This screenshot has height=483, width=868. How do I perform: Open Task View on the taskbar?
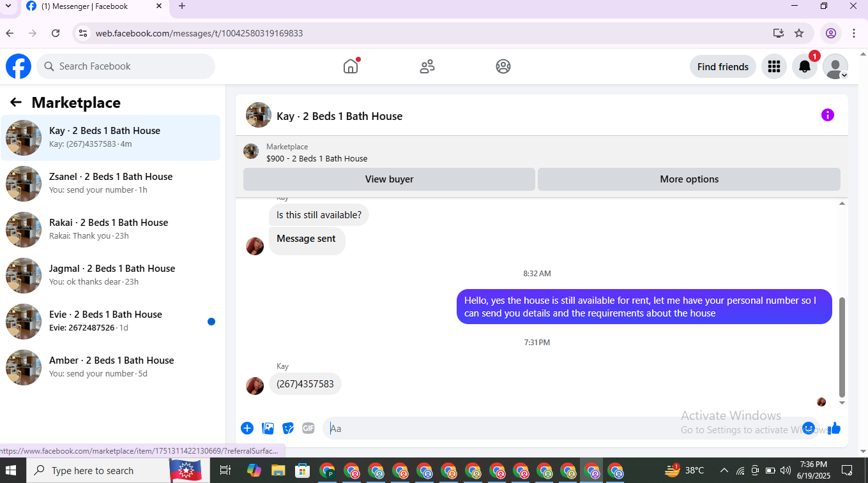point(225,471)
